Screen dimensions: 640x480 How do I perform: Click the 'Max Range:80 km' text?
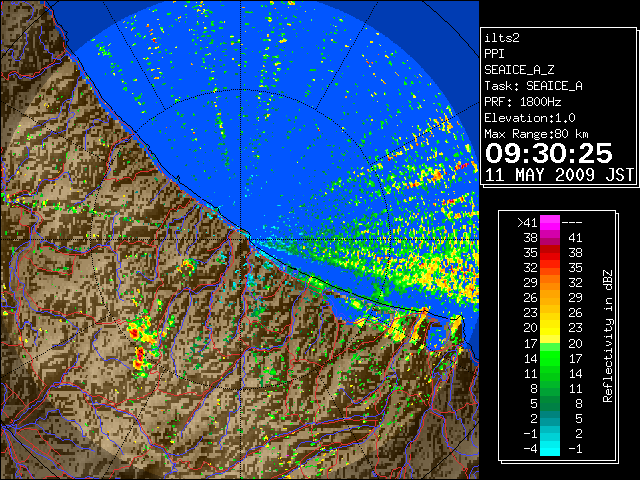[536, 134]
